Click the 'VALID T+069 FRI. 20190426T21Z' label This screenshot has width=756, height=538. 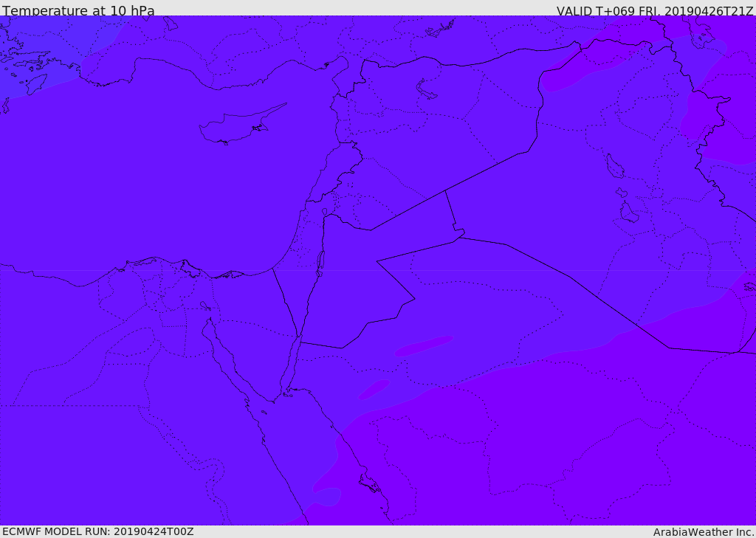[655, 10]
